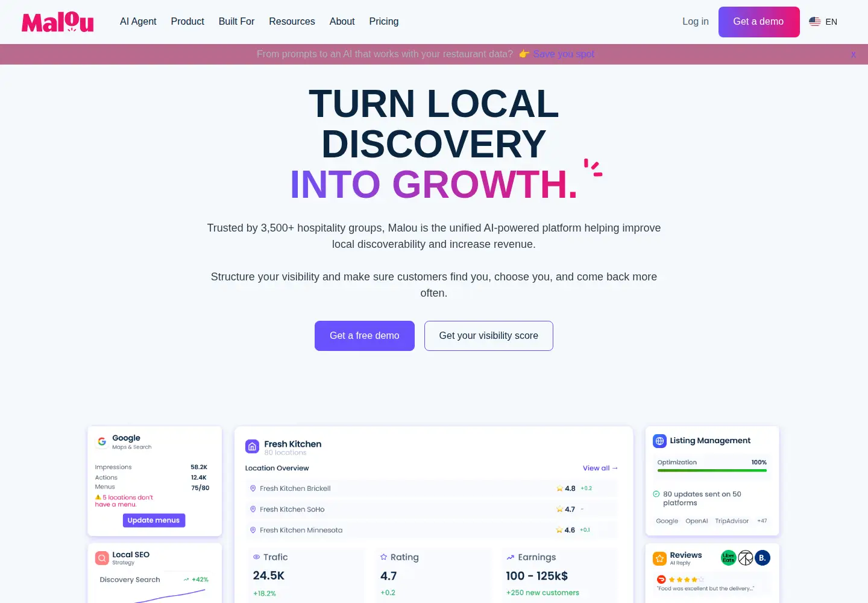Click the TripAdvisor platform label
The width and height of the screenshot is (868, 603).
732,521
